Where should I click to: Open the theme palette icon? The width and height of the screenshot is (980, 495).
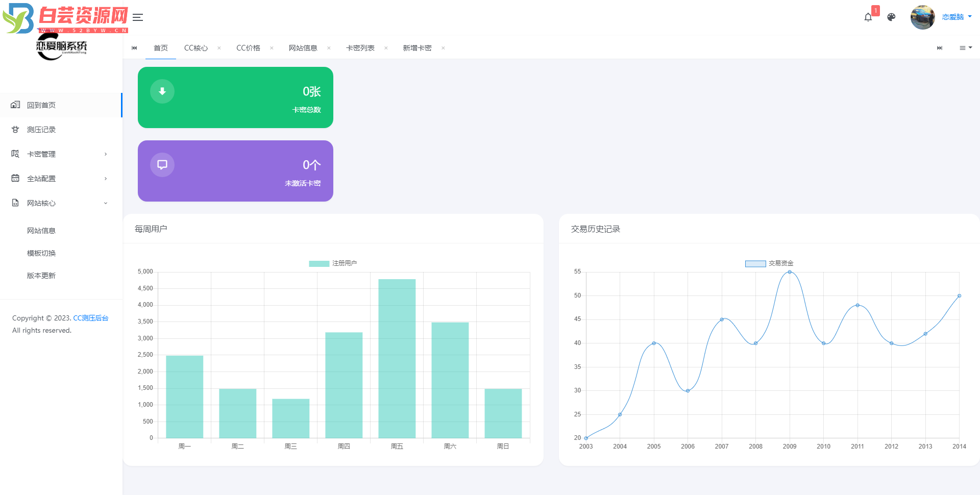coord(891,17)
